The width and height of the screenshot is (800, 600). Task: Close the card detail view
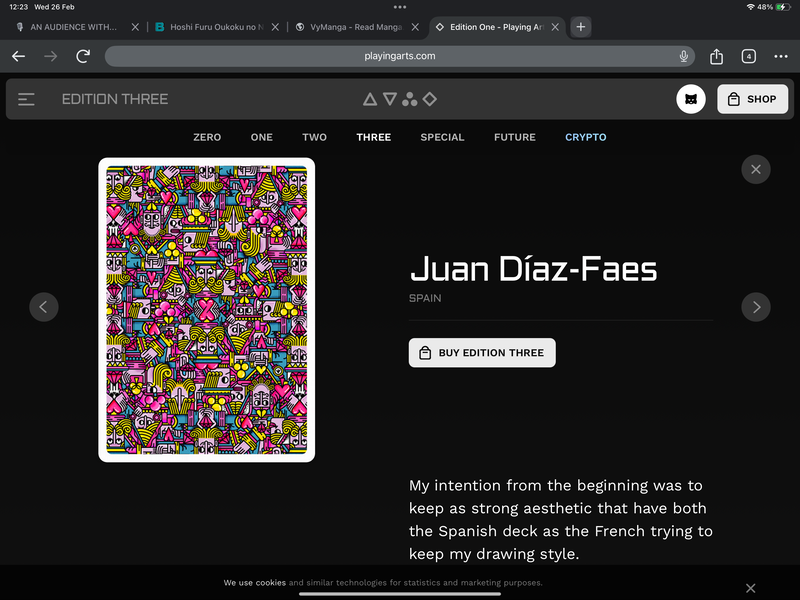[x=756, y=169]
